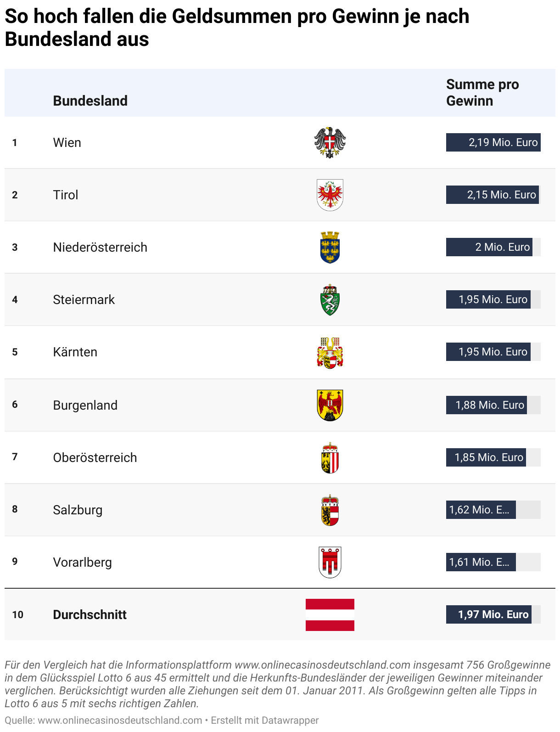Image resolution: width=560 pixels, height=732 pixels.
Task: Click the Durchschnitt row label
Action: coord(90,614)
